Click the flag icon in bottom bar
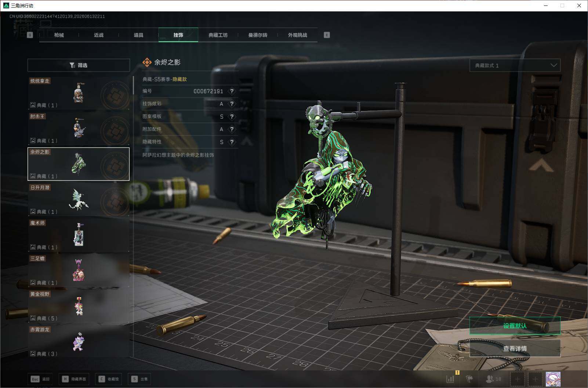The width and height of the screenshot is (588, 388). pos(469,379)
